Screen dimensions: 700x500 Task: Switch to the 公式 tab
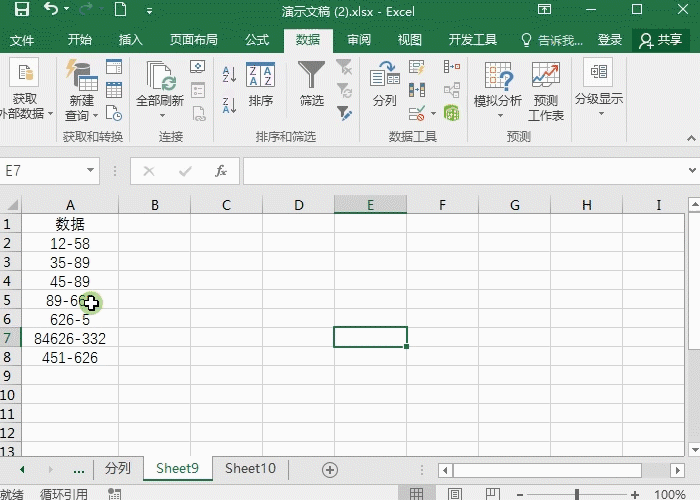point(257,40)
